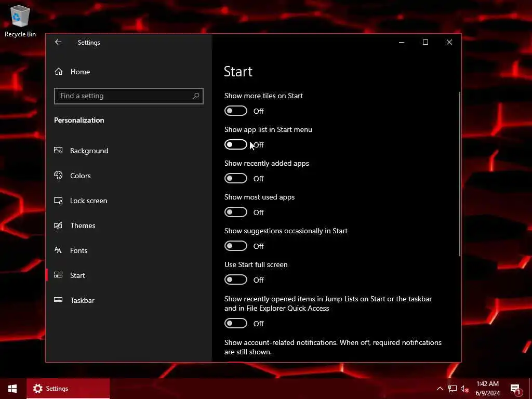Select the Themes brush icon
532x399 pixels.
pyautogui.click(x=58, y=225)
